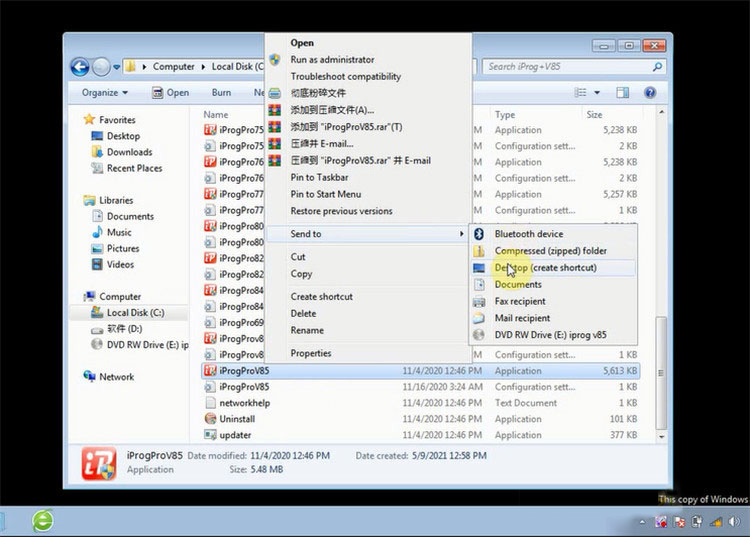Send to DVD RW Drive (E:) iprog v85

[553, 335]
